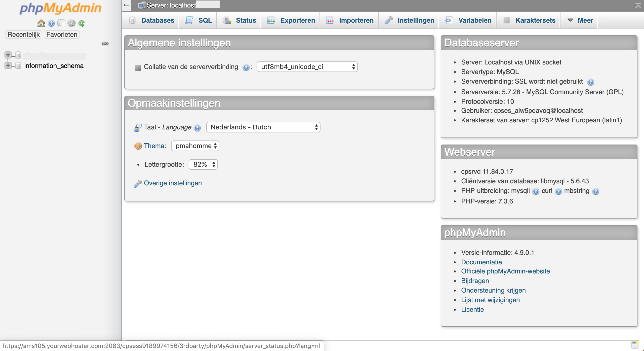Open the Documentatie link
This screenshot has width=644, height=351.
481,262
